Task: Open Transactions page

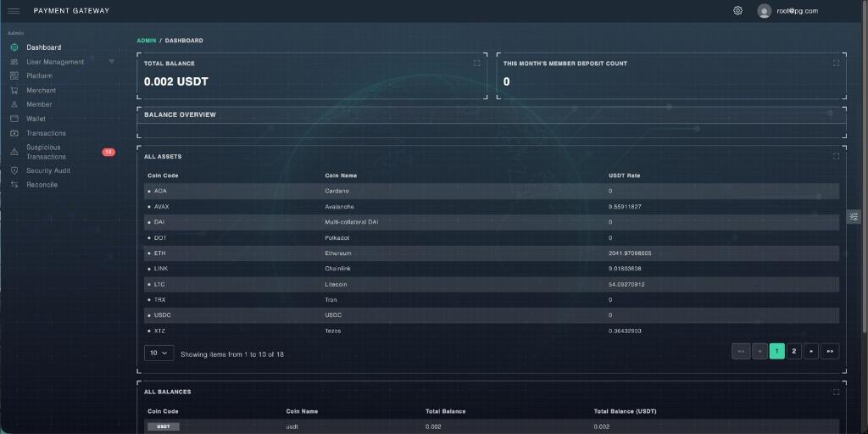Action: click(46, 133)
